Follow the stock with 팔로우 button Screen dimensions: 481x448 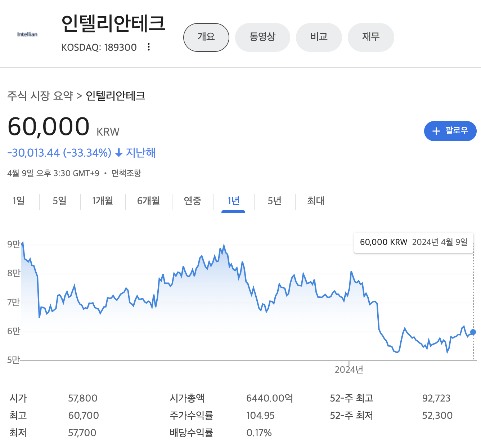(x=450, y=131)
